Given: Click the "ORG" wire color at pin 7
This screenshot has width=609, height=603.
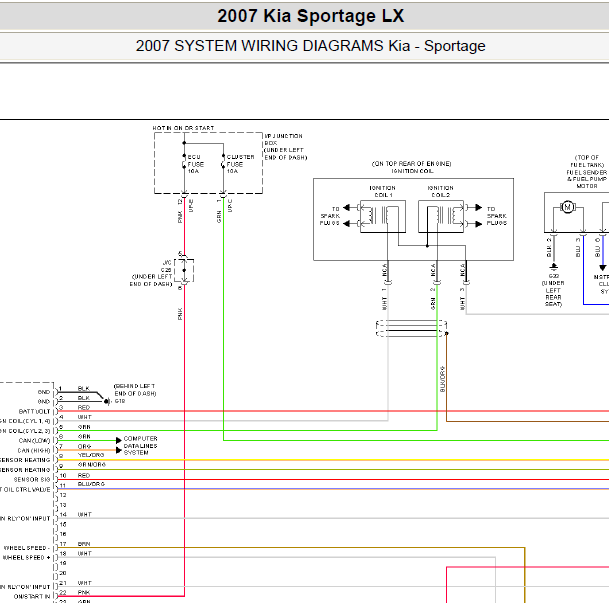Looking at the screenshot, I should pyautogui.click(x=84, y=446).
